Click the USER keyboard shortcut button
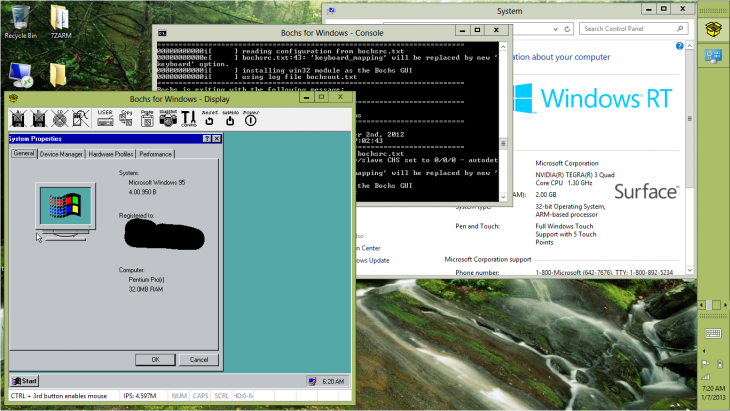The width and height of the screenshot is (730, 411). point(105,117)
